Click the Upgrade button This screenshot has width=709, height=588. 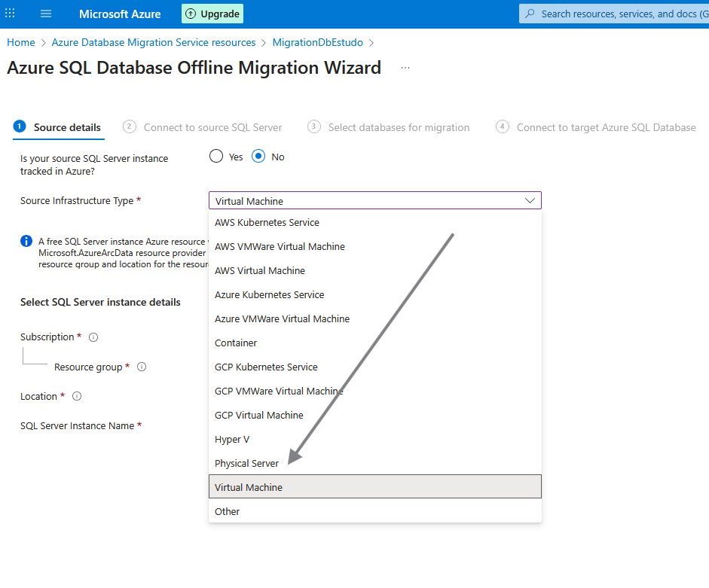pos(212,14)
